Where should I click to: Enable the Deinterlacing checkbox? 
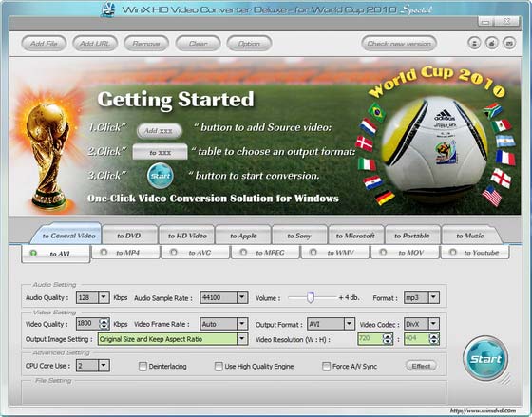click(142, 366)
